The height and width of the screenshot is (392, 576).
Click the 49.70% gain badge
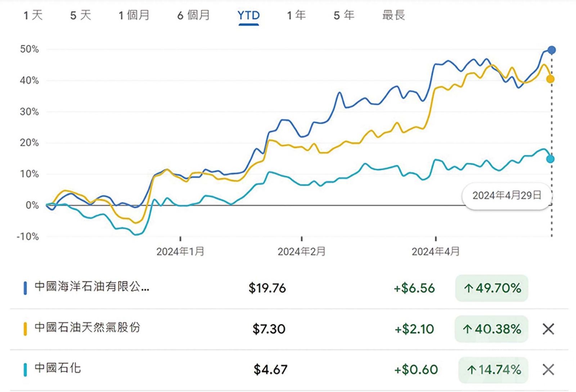click(492, 288)
